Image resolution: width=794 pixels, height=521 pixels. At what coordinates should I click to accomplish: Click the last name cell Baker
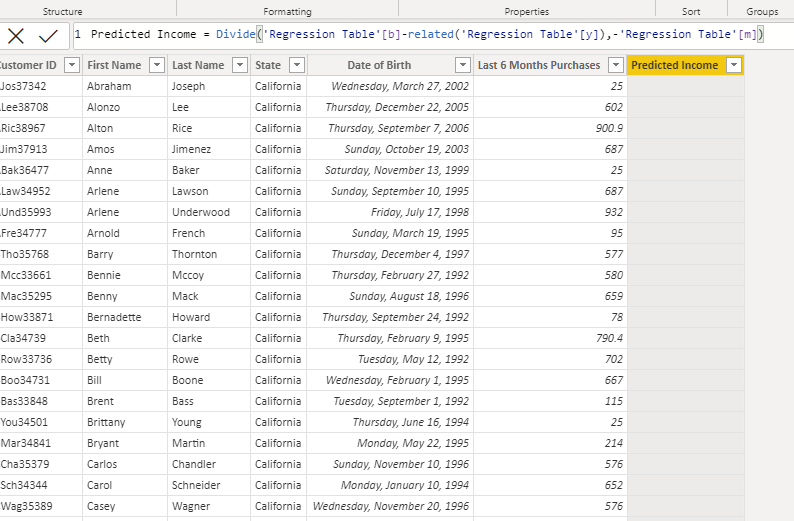(x=185, y=170)
